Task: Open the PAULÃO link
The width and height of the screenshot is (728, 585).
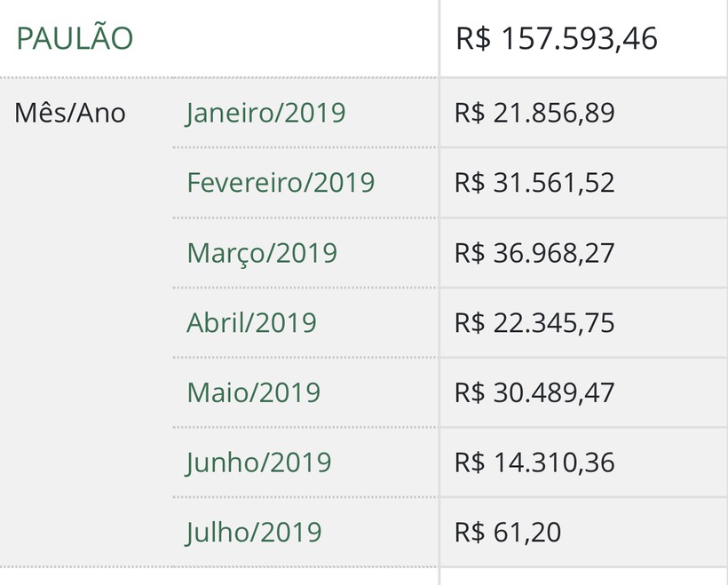Action: pyautogui.click(x=75, y=38)
